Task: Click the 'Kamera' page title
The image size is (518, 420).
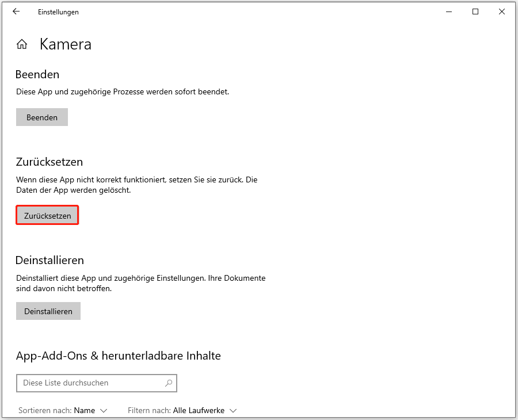Action: pyautogui.click(x=66, y=44)
